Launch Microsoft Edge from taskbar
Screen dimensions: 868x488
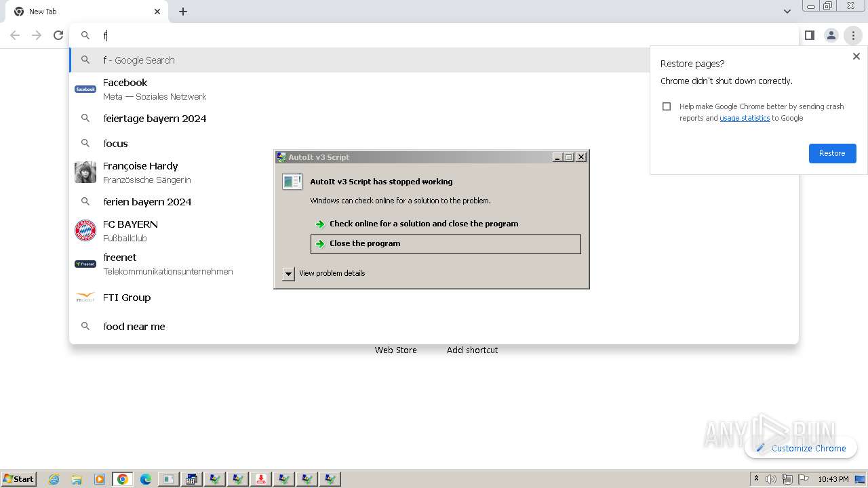click(146, 479)
